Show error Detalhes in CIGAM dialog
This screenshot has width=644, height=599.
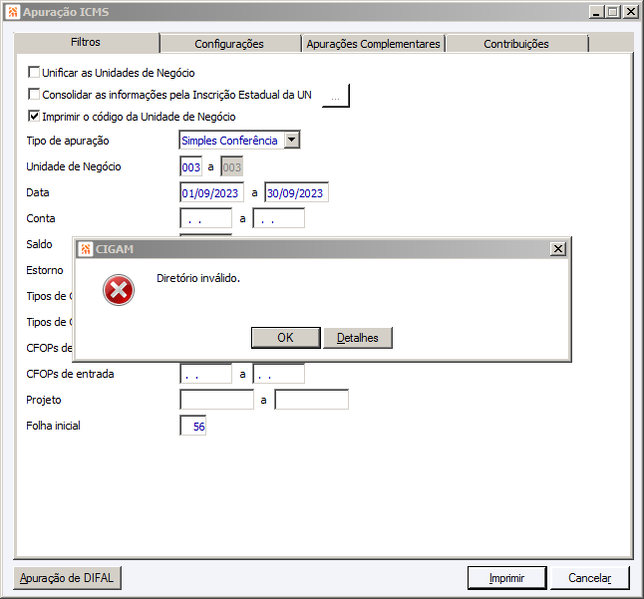click(358, 338)
